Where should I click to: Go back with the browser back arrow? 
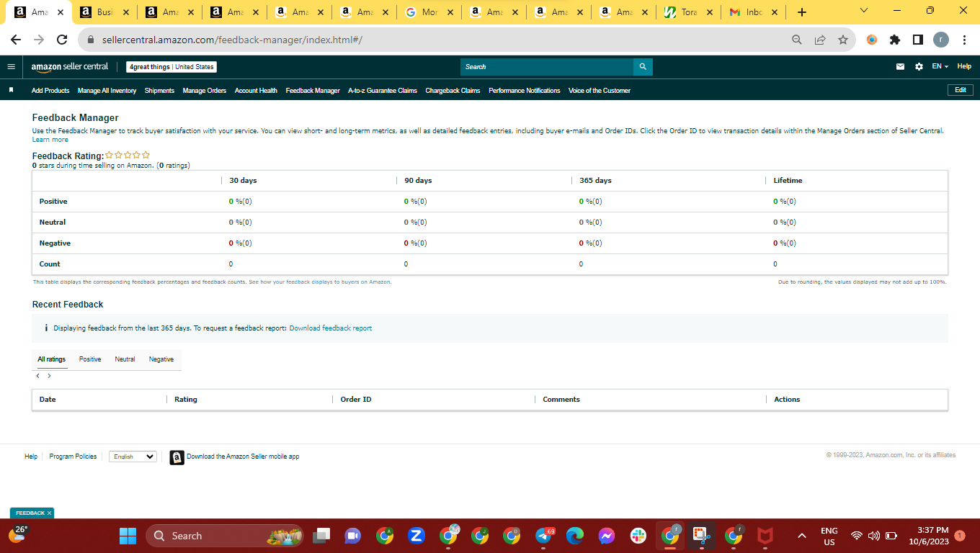point(16,40)
